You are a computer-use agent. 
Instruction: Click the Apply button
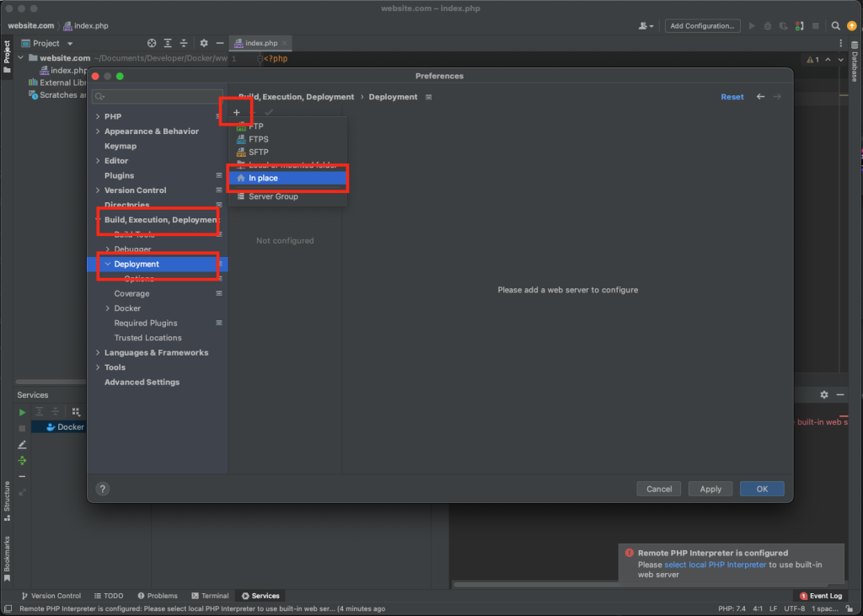pos(710,489)
